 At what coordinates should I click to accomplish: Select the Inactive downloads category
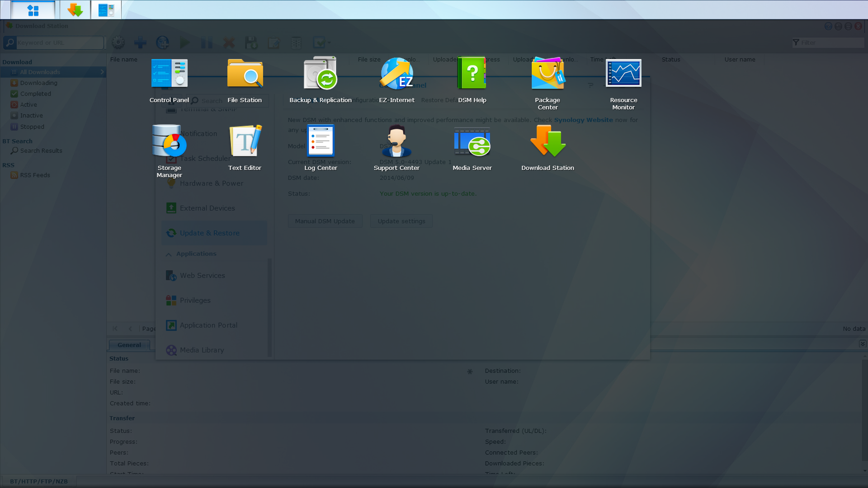point(31,115)
